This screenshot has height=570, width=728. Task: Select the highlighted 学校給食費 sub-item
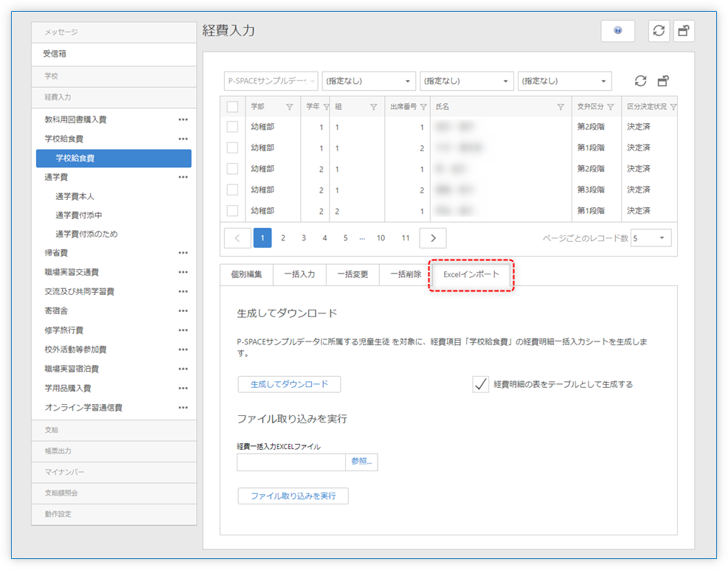(x=114, y=159)
